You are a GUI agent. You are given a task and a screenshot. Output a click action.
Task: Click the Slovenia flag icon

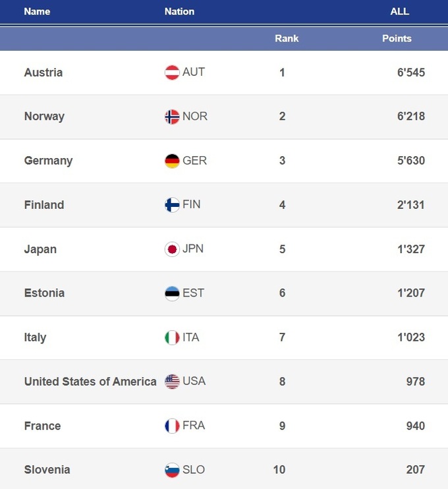point(172,470)
